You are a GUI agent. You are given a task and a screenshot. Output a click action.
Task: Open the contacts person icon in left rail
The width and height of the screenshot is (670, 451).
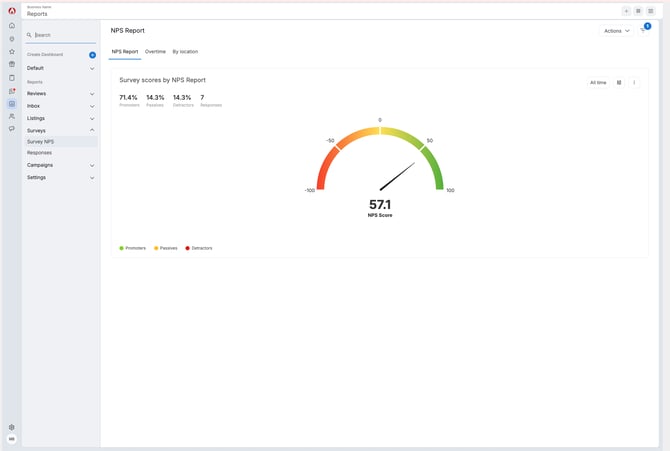[x=12, y=116]
